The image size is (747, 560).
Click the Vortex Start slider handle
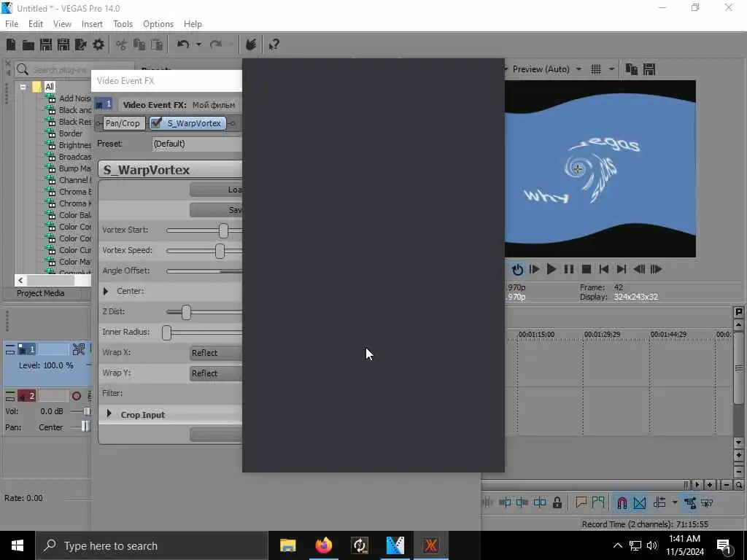(223, 230)
